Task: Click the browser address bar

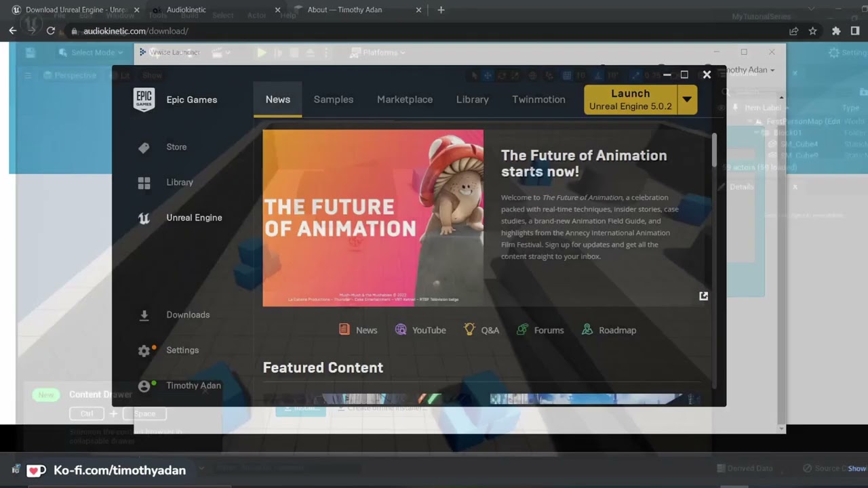Action: pyautogui.click(x=427, y=31)
